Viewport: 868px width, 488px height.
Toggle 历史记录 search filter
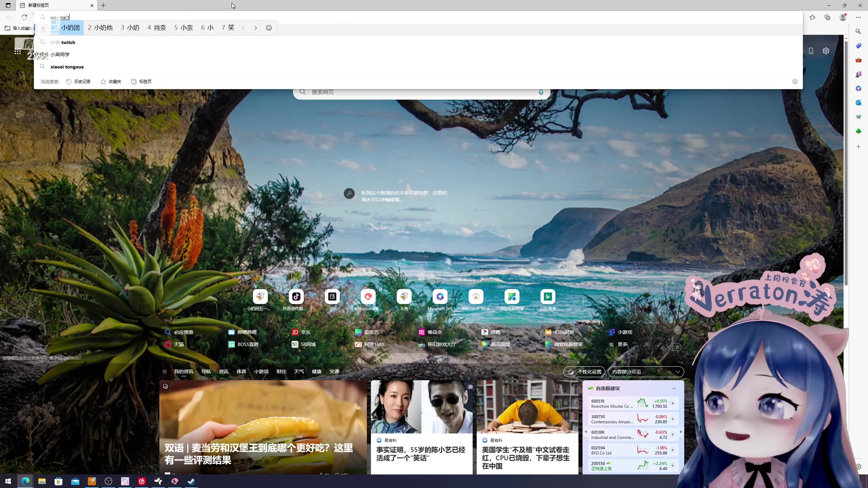point(78,82)
